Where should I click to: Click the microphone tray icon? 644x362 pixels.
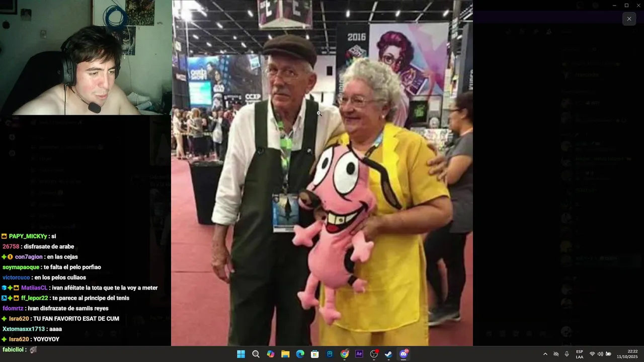(x=567, y=354)
